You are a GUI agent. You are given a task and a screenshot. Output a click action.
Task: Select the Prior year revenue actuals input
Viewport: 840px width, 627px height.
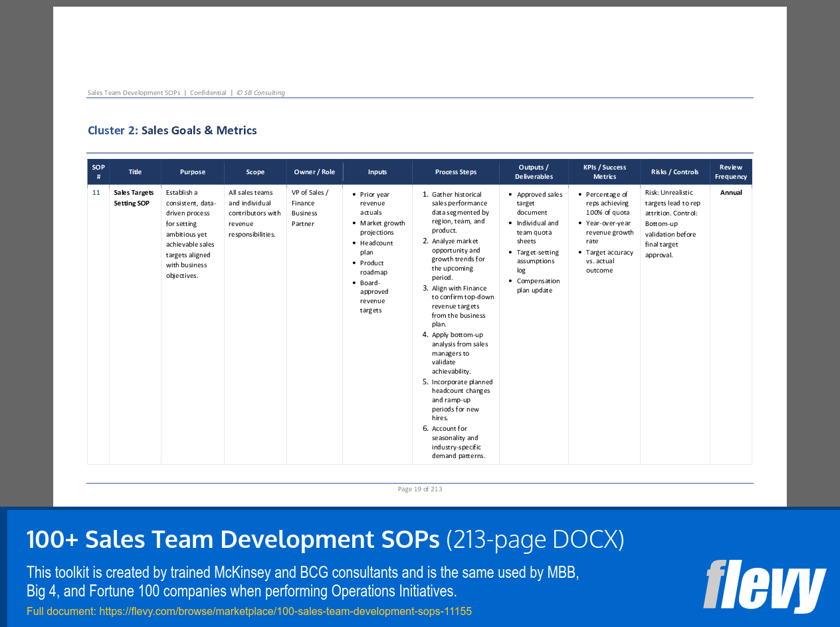point(376,203)
